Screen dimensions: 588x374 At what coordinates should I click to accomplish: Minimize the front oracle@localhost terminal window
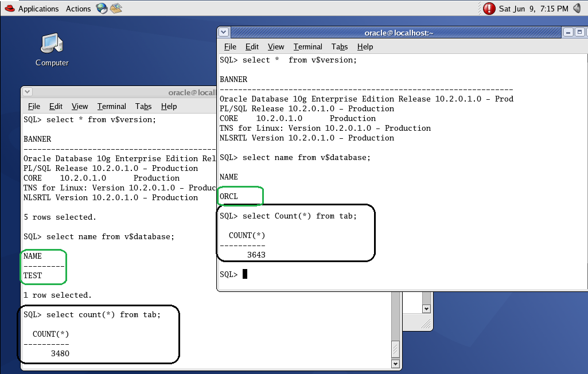point(567,33)
